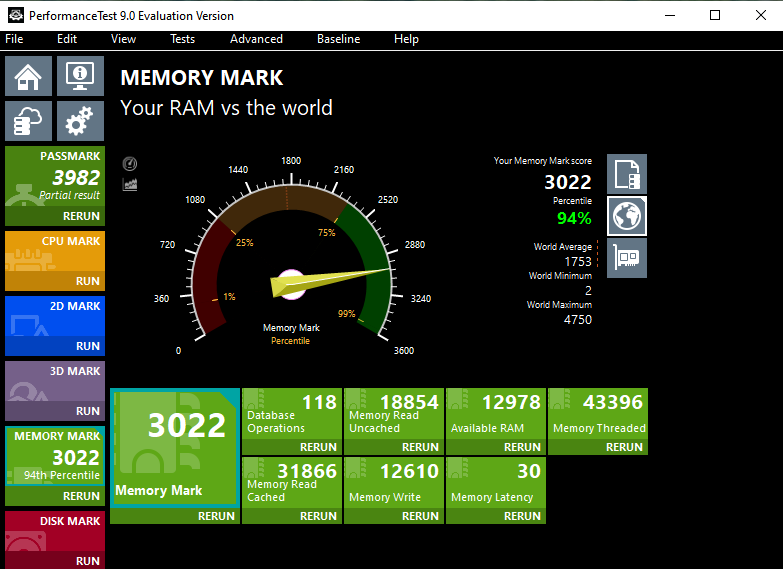Click the World Minimum 2 value

pos(588,291)
